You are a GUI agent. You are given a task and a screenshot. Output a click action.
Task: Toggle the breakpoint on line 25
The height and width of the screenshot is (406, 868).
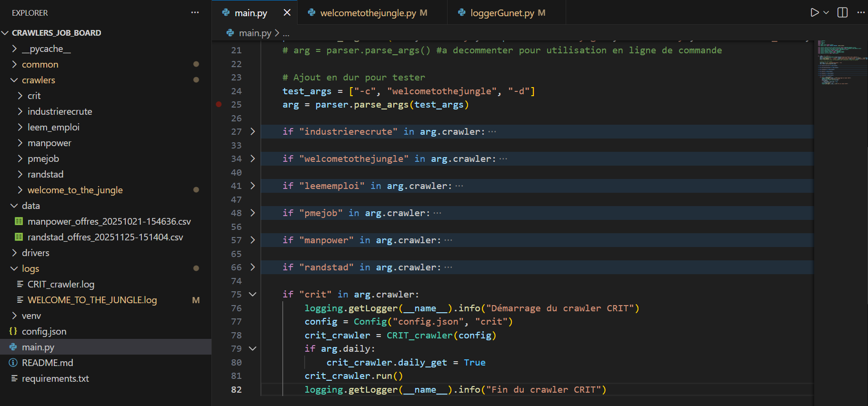(x=219, y=104)
